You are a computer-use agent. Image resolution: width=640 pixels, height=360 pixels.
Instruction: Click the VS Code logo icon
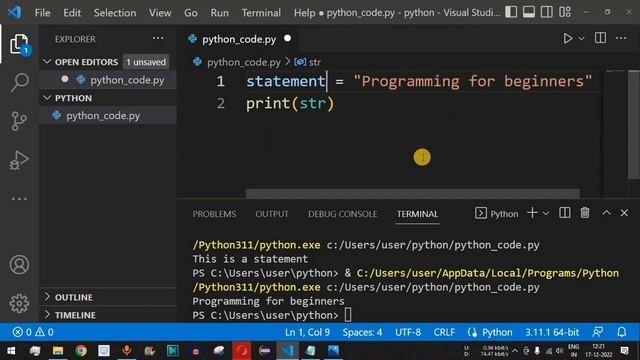click(14, 12)
